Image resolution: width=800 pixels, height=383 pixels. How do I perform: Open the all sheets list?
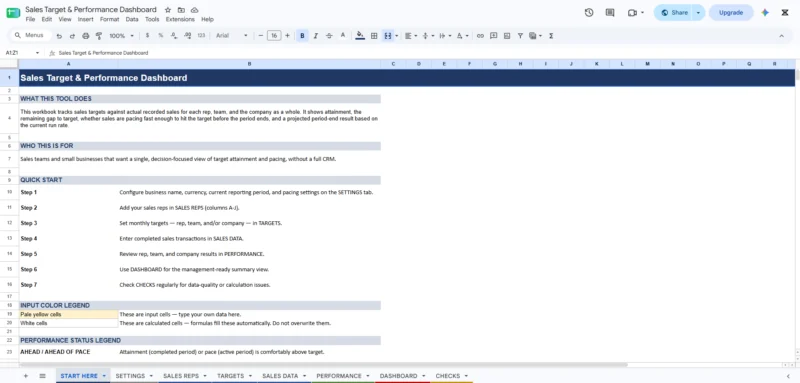(42, 376)
